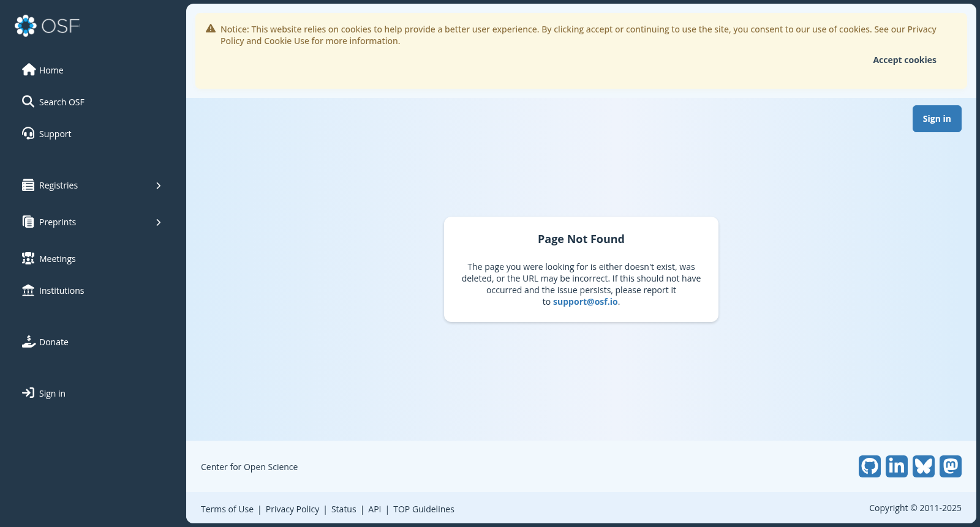
Task: Open Donate menu item
Action: pos(54,342)
